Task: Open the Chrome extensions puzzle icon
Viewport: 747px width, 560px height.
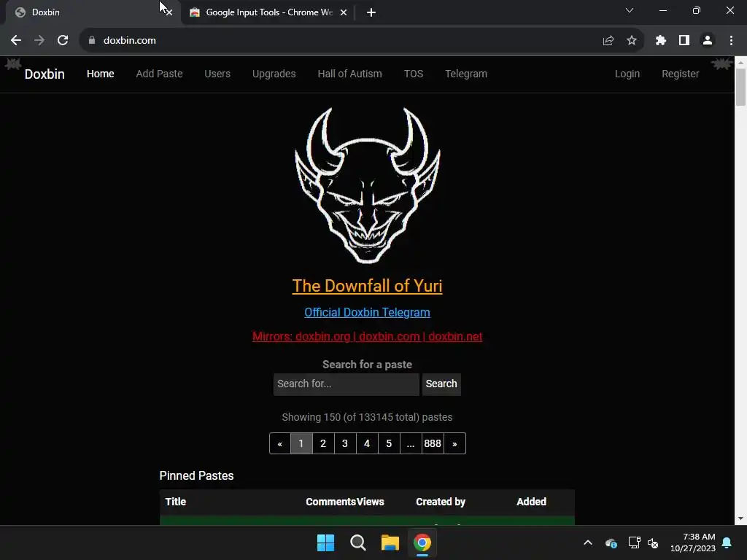Action: tap(660, 41)
